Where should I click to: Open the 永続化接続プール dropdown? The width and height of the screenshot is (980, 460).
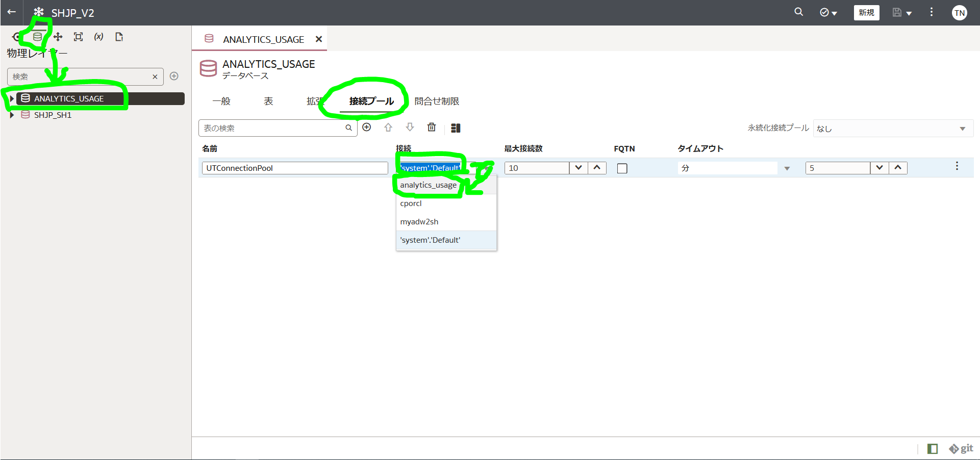pyautogui.click(x=893, y=129)
